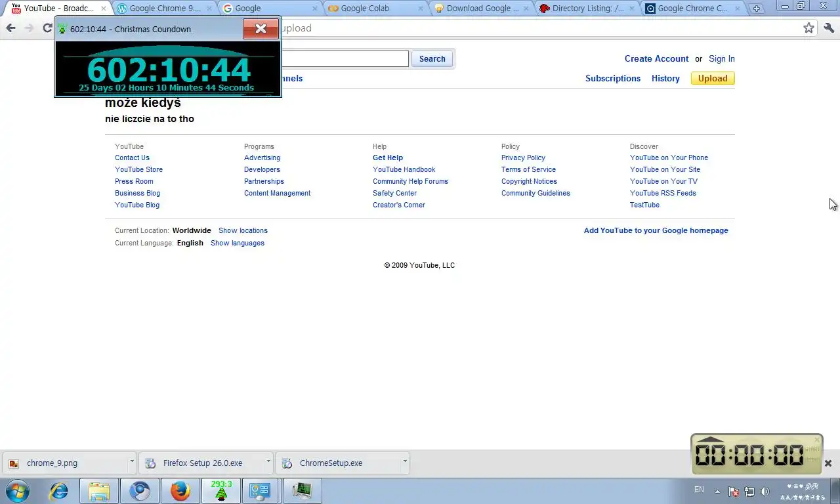The image size is (840, 504).
Task: Click the network tray icon
Action: 749,491
